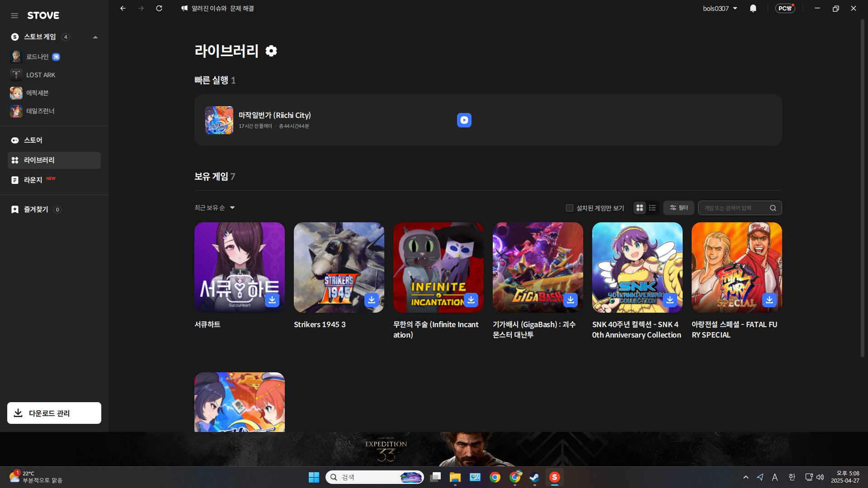The image size is (868, 488).
Task: Download GigaBash using its download icon
Action: (571, 300)
